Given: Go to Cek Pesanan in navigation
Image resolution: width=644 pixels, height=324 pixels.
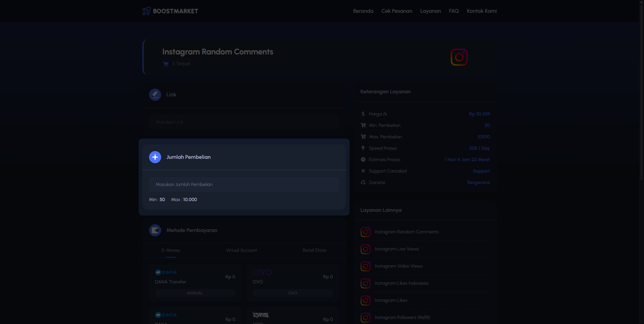Looking at the screenshot, I should (397, 11).
